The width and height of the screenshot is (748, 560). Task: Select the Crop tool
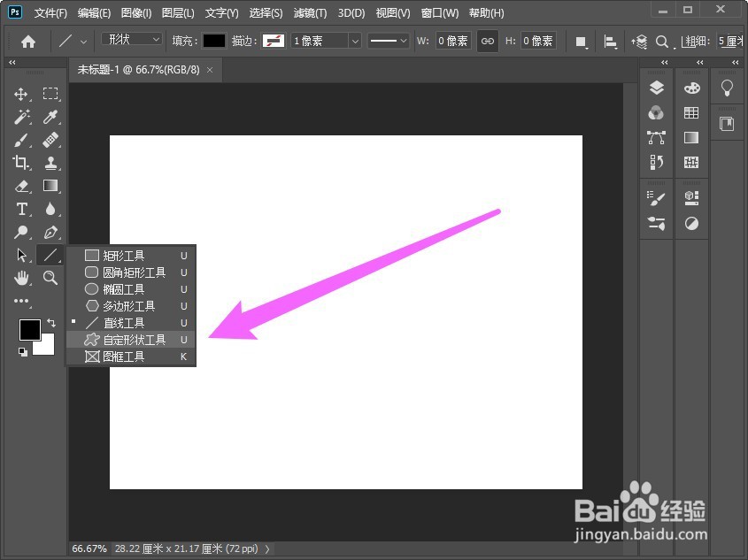coord(21,163)
